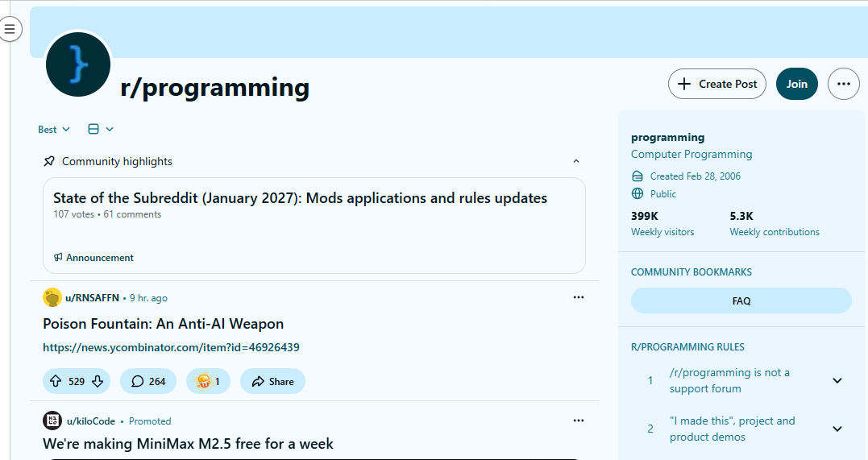
Task: Click the "107 votes" count text
Action: click(73, 214)
